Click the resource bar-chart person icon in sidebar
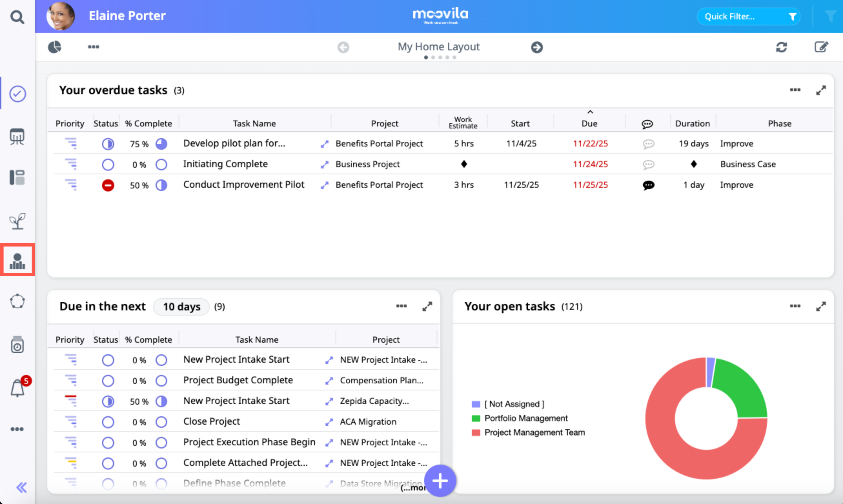 [x=17, y=261]
